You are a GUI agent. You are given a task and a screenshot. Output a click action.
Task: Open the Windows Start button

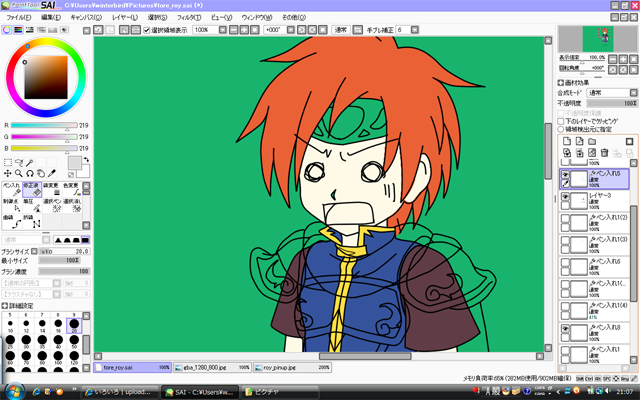tap(15, 391)
